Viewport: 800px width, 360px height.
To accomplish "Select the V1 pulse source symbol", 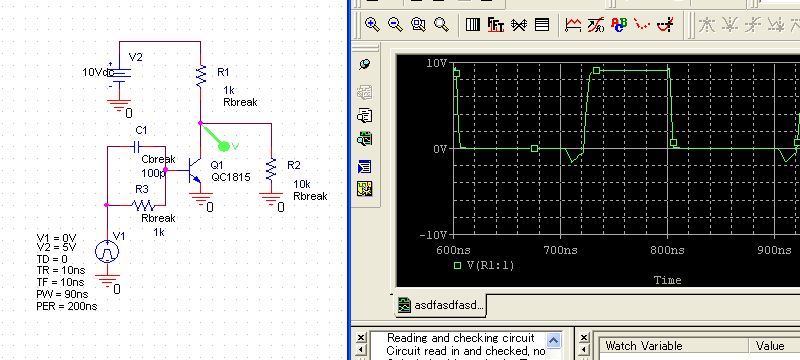I will [107, 251].
